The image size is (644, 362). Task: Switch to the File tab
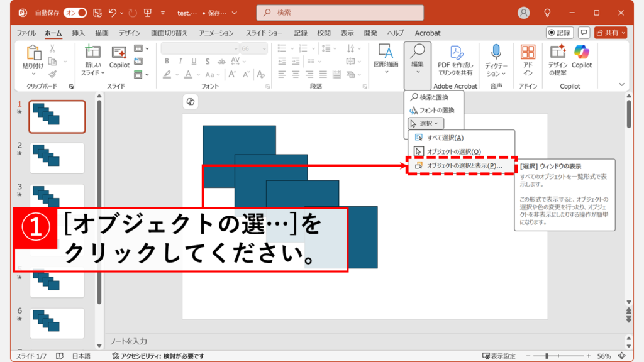[x=26, y=33]
